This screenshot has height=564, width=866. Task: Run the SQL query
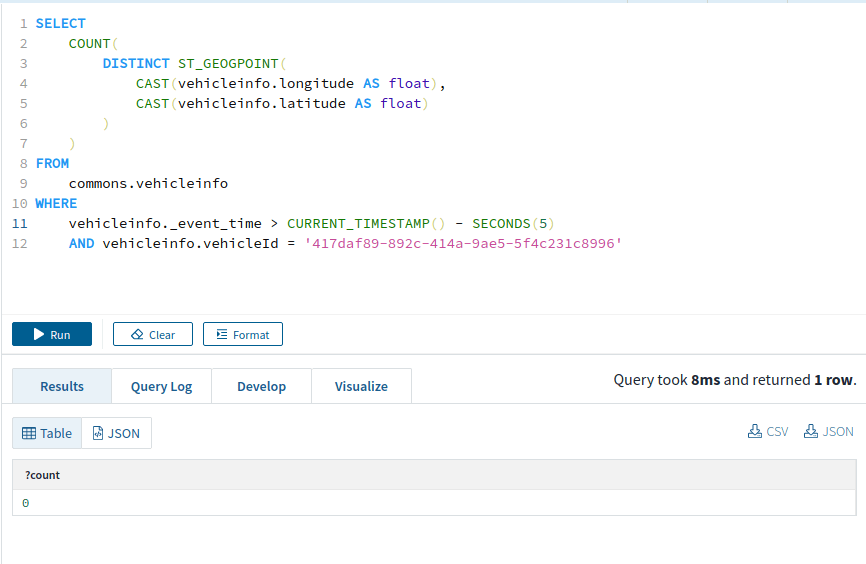[52, 334]
